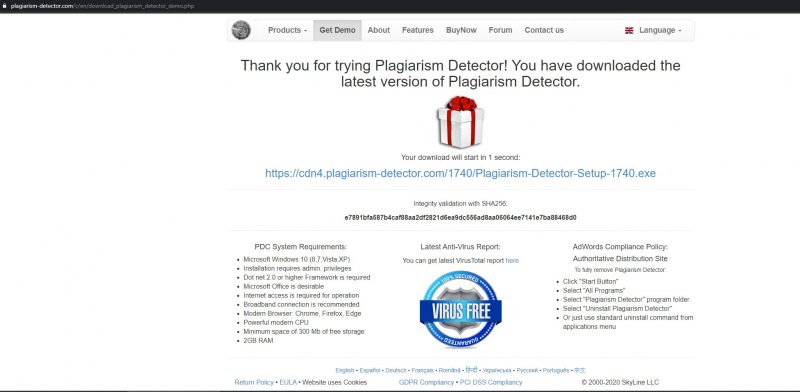Click the 'Select "All Programs"' step
800x392 pixels.
pyautogui.click(x=594, y=290)
